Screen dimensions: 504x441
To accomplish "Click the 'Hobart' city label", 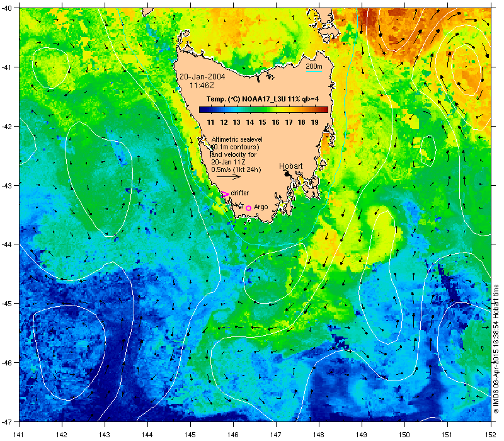I will click(291, 166).
